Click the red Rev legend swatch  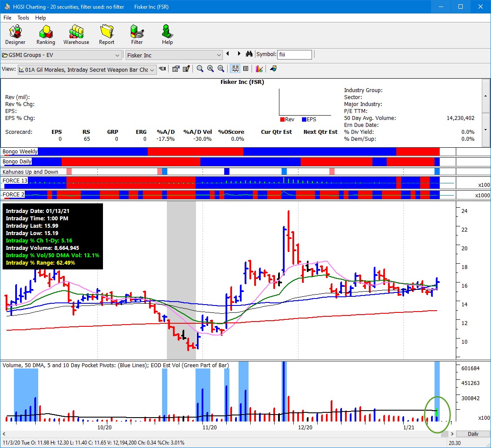(282, 119)
